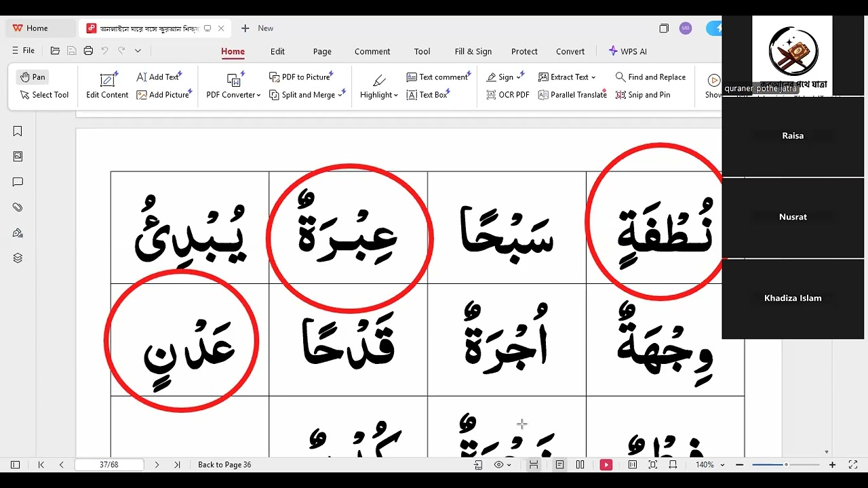Run OCR PDF

[x=508, y=95]
